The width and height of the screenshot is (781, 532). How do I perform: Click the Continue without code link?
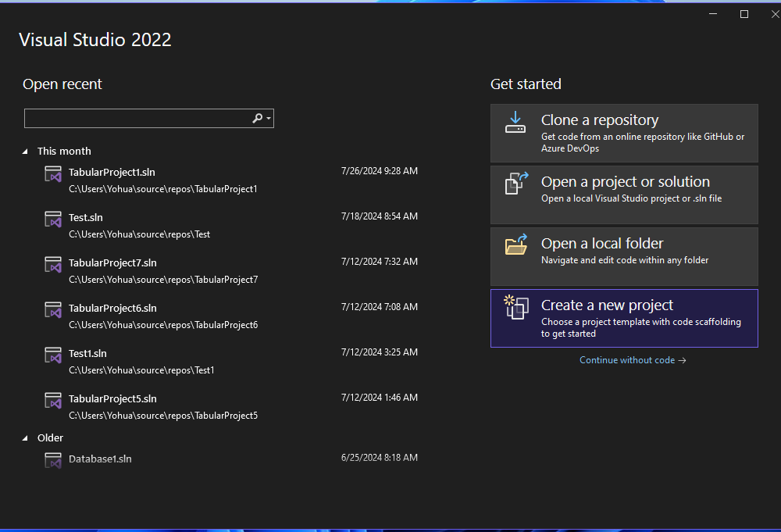point(633,360)
